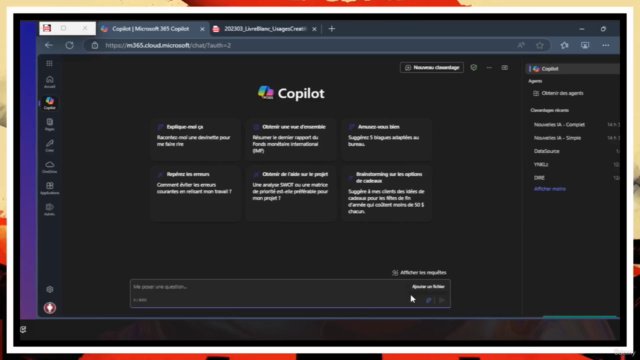Click the read aloud icon

521,45
